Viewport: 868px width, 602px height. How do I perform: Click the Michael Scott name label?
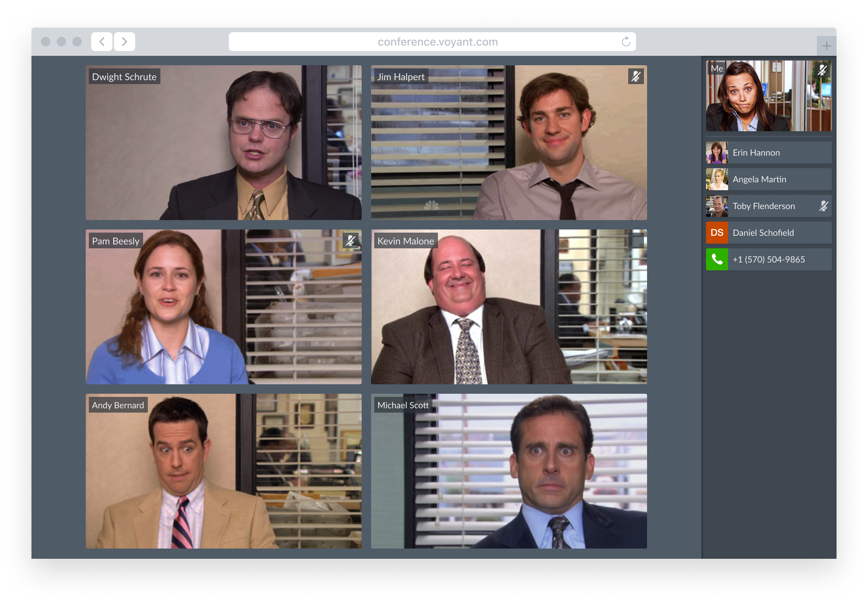403,405
